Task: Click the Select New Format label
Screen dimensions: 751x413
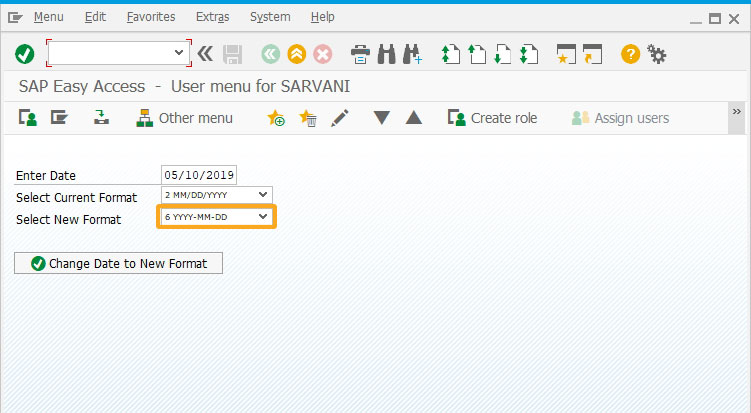Action: (68, 219)
